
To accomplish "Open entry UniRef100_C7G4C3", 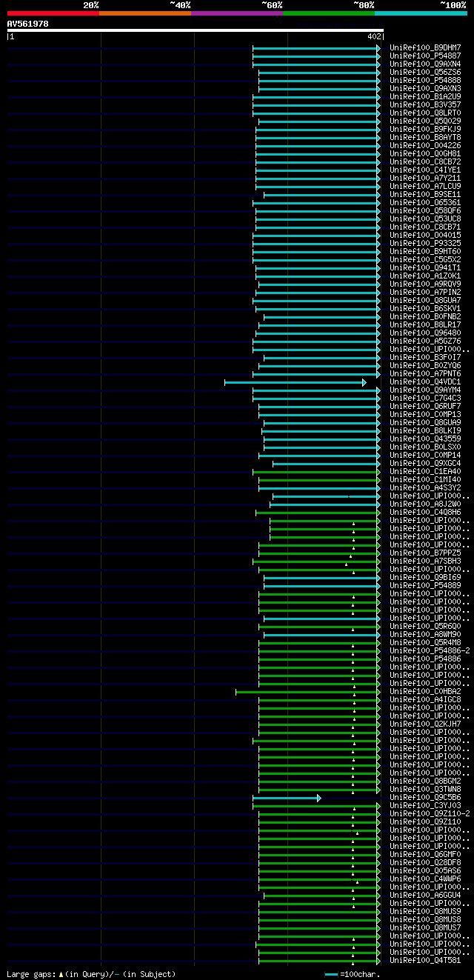I will pyautogui.click(x=425, y=398).
